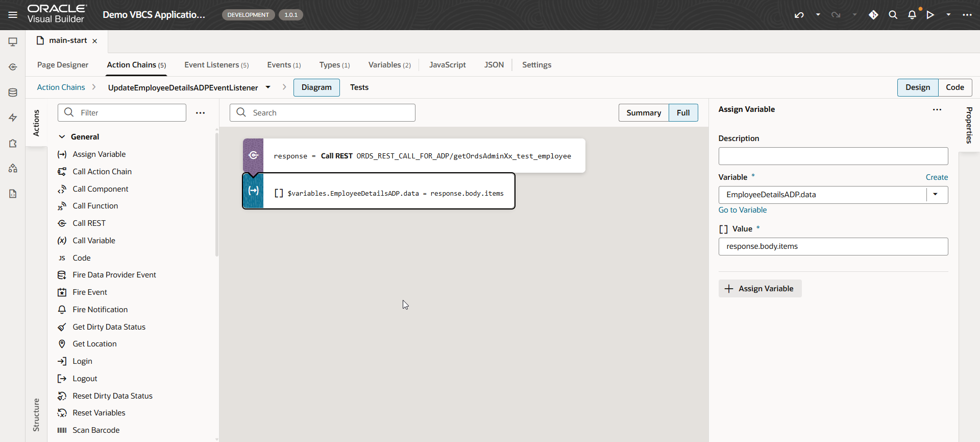This screenshot has width=980, height=442.
Task: Click the search magnifier in header
Action: (893, 15)
